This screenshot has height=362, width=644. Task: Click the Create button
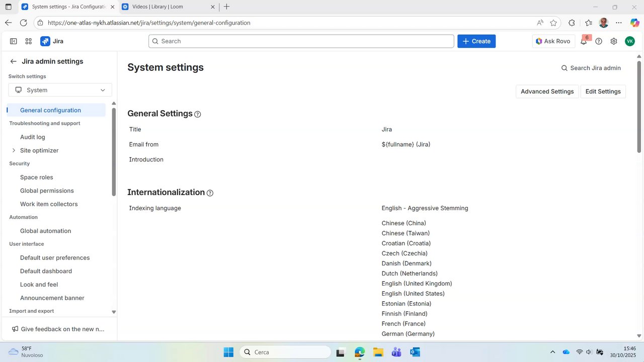pyautogui.click(x=476, y=41)
